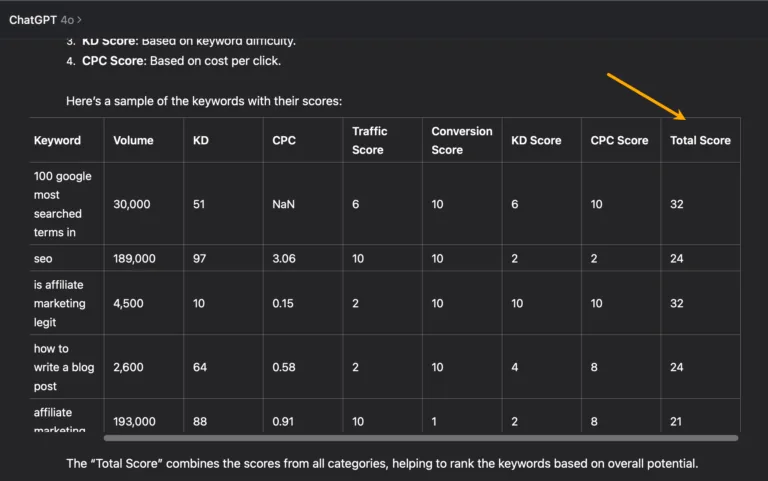The image size is (768, 481).
Task: Click the KD Score column header
Action: click(536, 141)
